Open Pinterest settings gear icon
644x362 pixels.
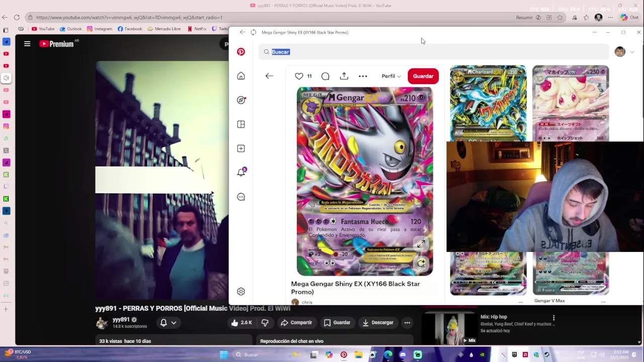241,292
